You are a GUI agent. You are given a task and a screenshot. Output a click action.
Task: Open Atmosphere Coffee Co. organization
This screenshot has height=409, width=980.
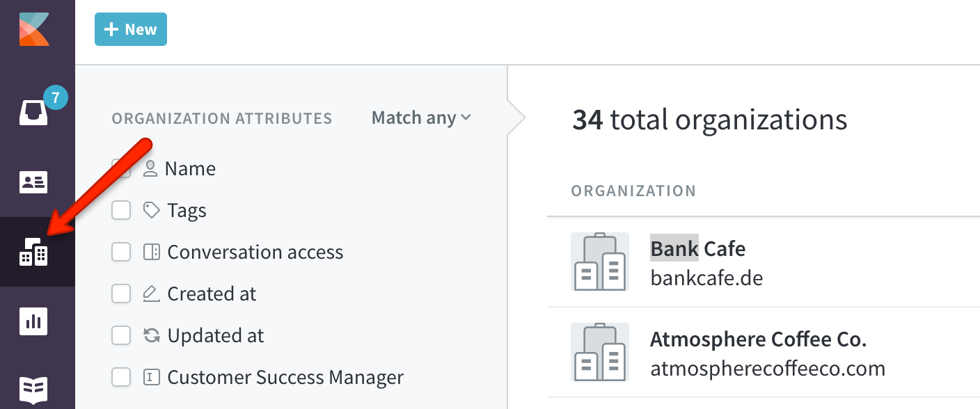coord(758,339)
